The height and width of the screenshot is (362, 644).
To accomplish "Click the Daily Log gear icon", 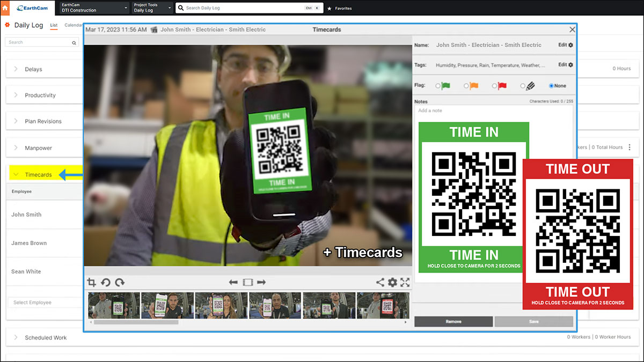I will (x=7, y=25).
